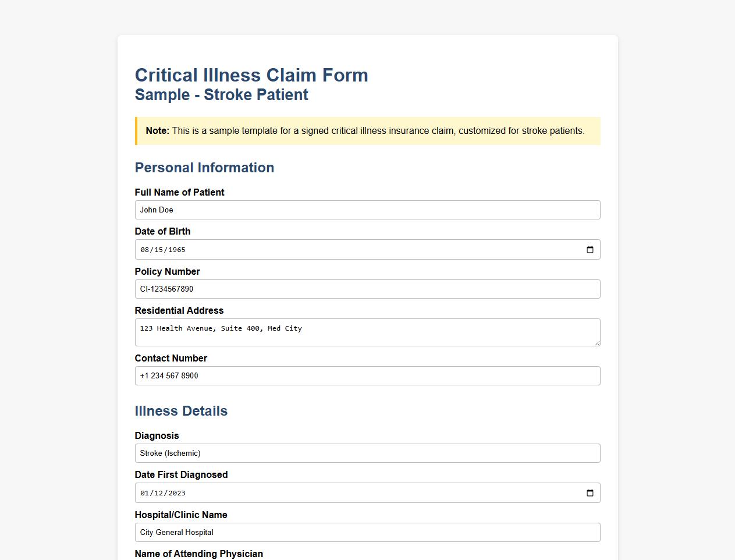Click inside the Policy Number field
735x560 pixels.
click(367, 289)
